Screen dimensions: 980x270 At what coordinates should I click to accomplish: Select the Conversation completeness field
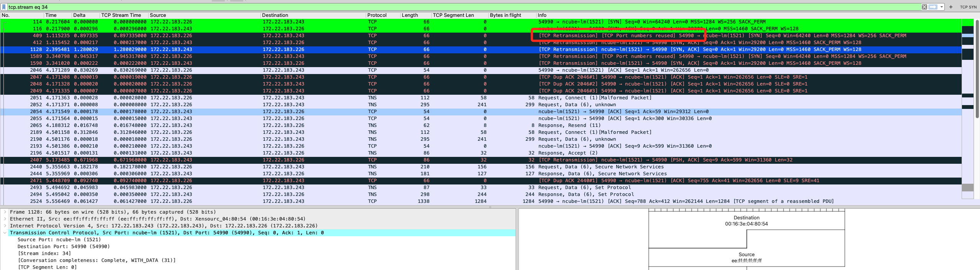[97, 260]
